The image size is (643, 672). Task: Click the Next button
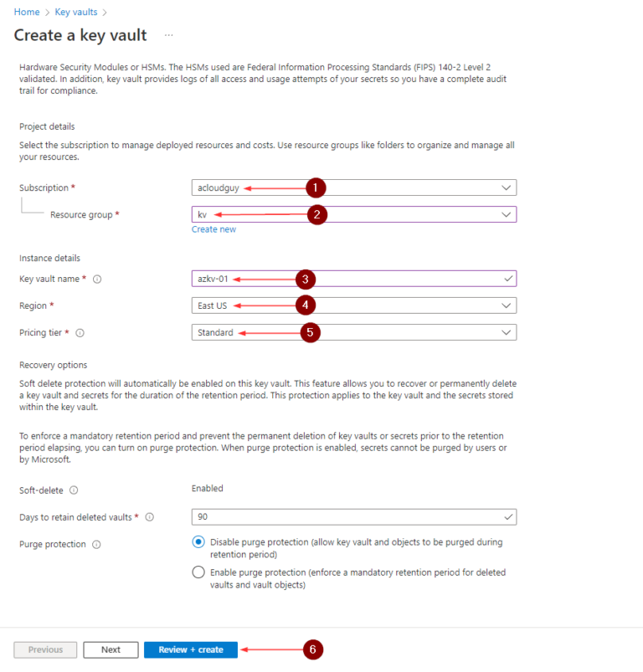pos(111,649)
